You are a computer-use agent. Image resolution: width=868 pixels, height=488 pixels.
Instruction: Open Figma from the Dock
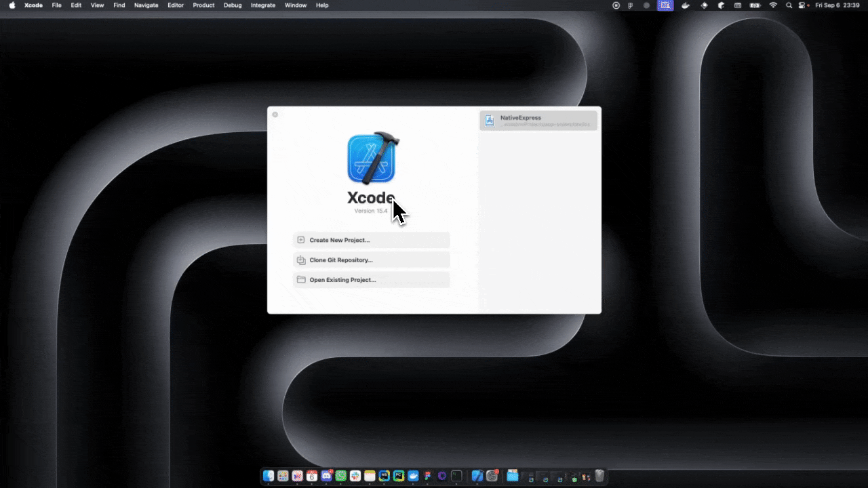427,476
